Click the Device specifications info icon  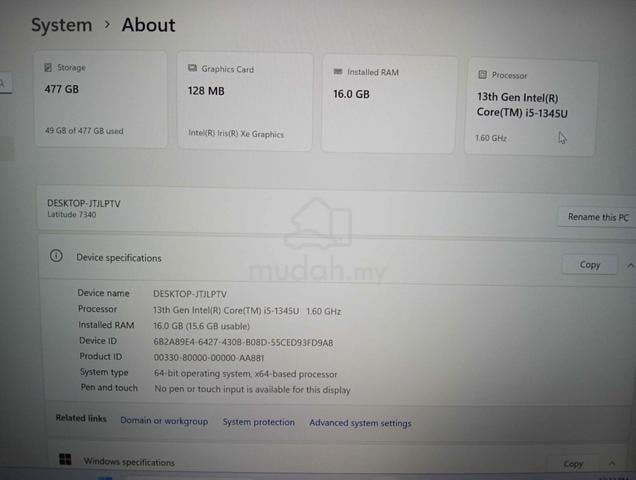click(56, 256)
